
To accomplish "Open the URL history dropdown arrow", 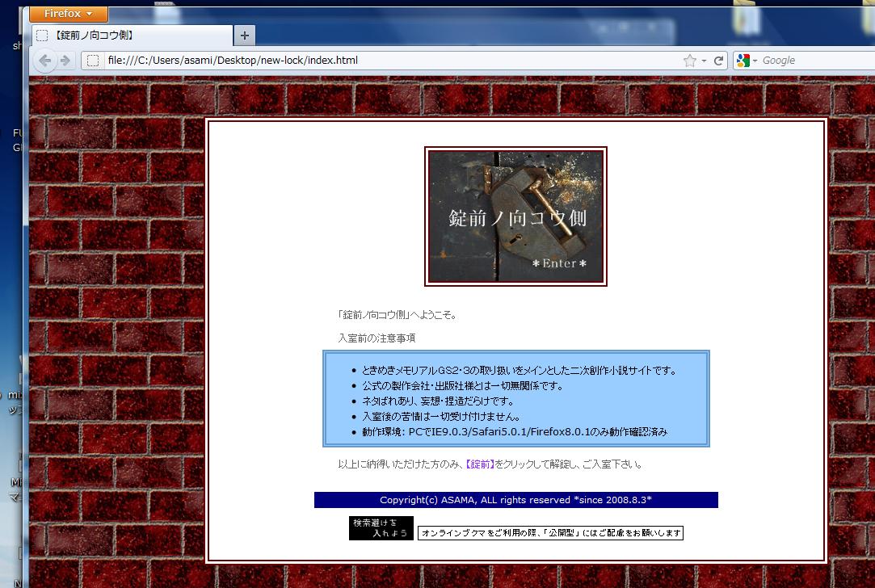I will click(704, 61).
